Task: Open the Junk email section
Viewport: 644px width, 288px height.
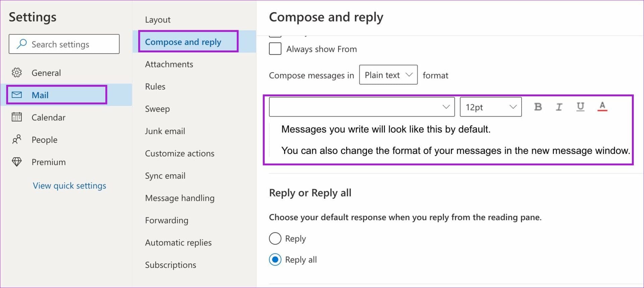Action: pyautogui.click(x=165, y=131)
